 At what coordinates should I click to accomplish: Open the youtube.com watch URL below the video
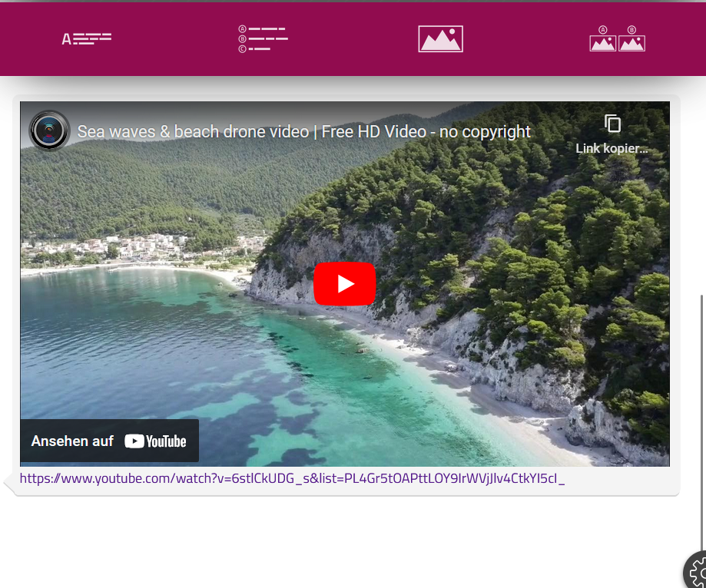(292, 478)
